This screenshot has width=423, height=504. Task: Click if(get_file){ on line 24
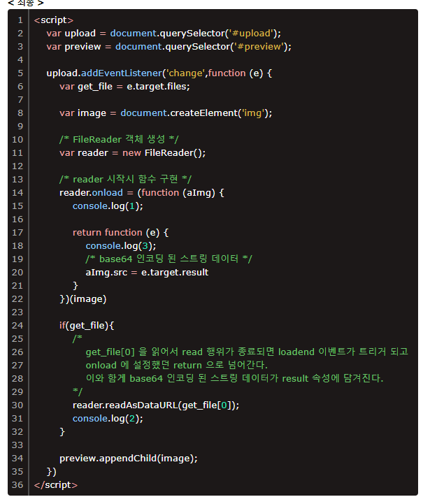click(x=87, y=326)
